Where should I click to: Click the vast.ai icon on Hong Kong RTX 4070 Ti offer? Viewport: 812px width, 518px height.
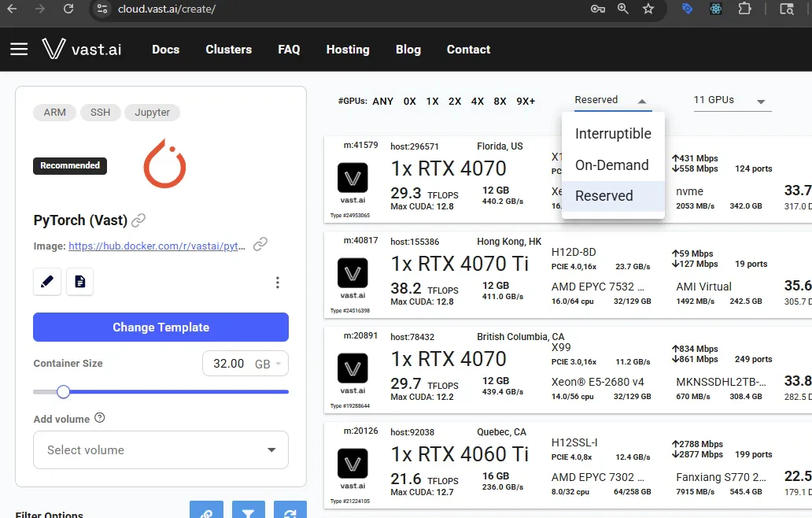point(352,273)
